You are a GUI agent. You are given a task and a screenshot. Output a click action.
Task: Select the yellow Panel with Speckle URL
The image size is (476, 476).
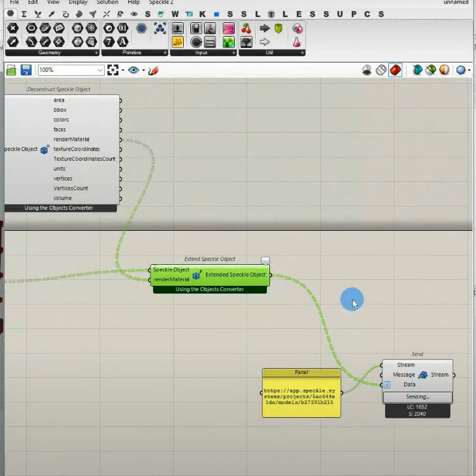[301, 393]
